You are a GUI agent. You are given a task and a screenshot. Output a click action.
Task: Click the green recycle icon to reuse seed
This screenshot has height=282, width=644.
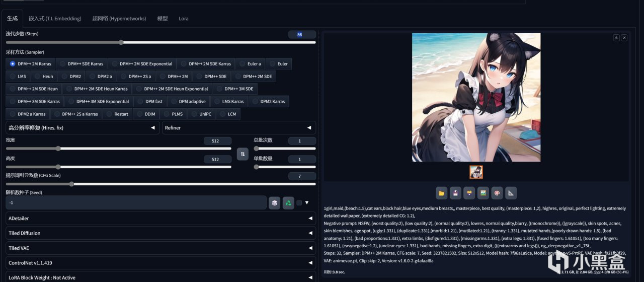[288, 202]
